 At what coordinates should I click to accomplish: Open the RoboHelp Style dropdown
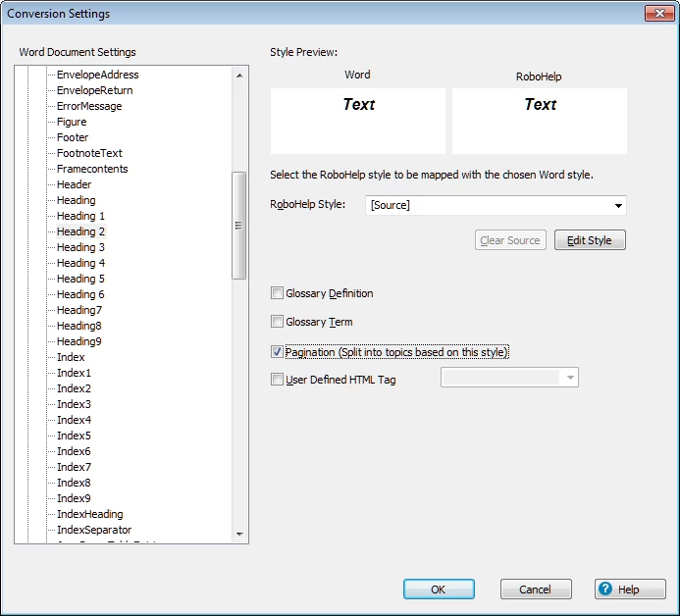pos(618,205)
